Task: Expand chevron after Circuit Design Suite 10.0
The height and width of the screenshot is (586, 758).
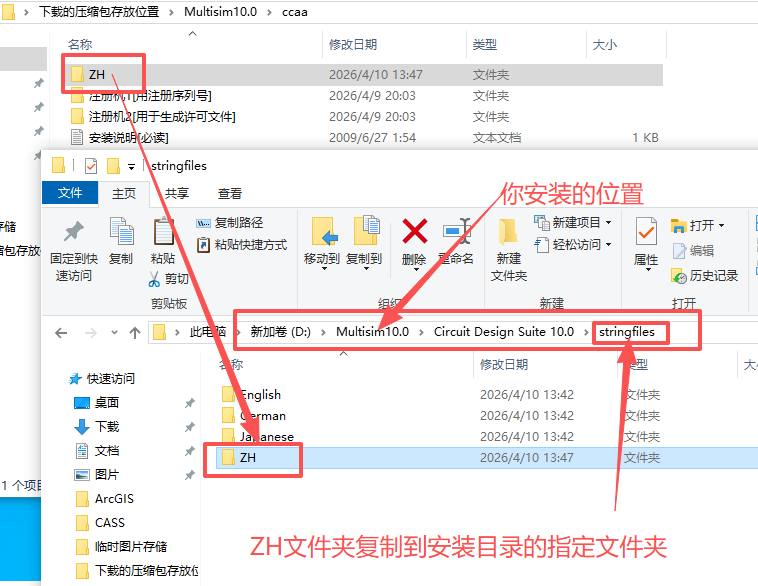Action: [x=586, y=332]
